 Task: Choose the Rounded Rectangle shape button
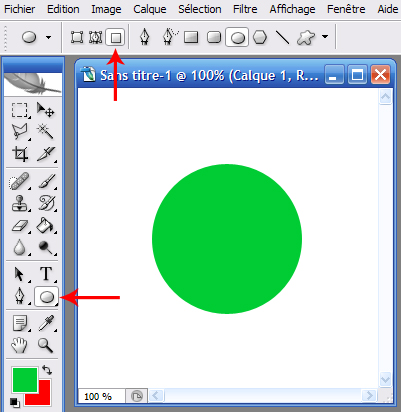214,37
